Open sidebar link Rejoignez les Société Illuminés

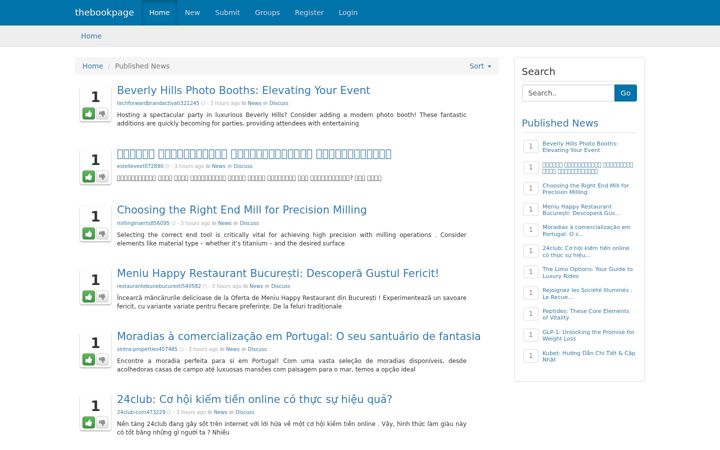click(x=587, y=293)
